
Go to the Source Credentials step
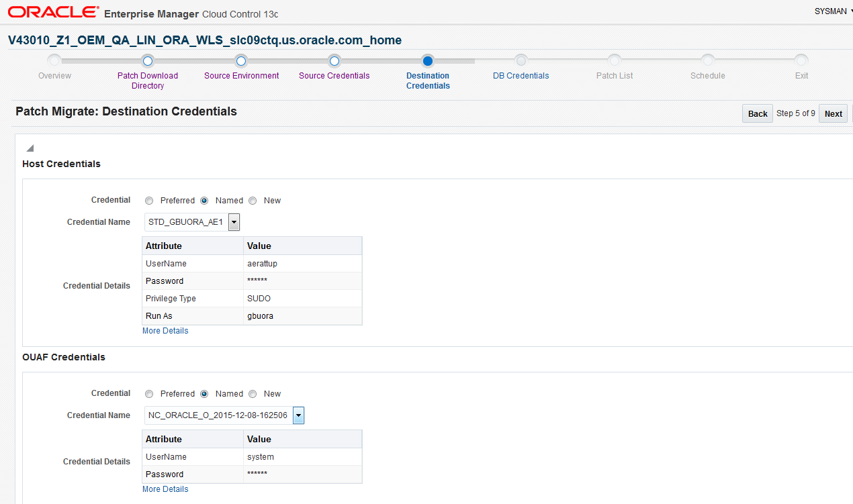click(334, 76)
